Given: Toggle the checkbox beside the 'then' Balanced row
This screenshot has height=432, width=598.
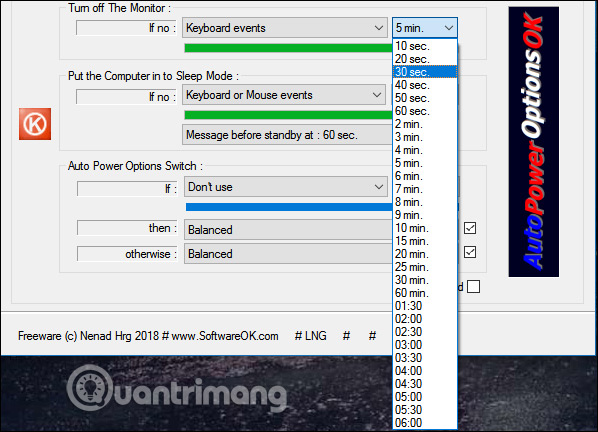Looking at the screenshot, I should 470,228.
